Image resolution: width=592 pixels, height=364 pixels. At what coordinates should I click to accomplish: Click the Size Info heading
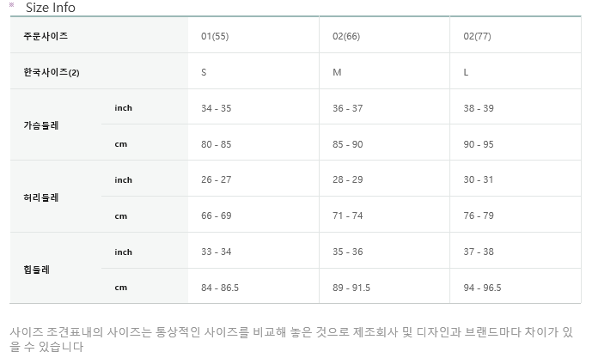tap(50, 8)
